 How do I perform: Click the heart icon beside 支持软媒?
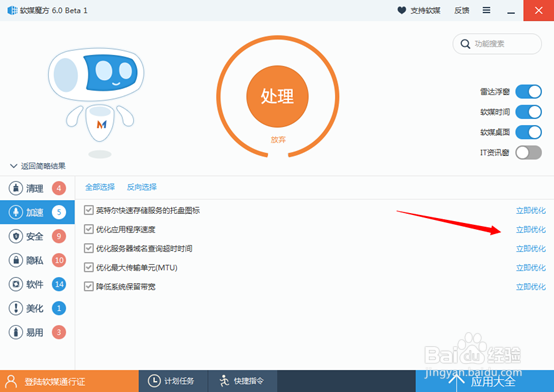[x=401, y=10]
